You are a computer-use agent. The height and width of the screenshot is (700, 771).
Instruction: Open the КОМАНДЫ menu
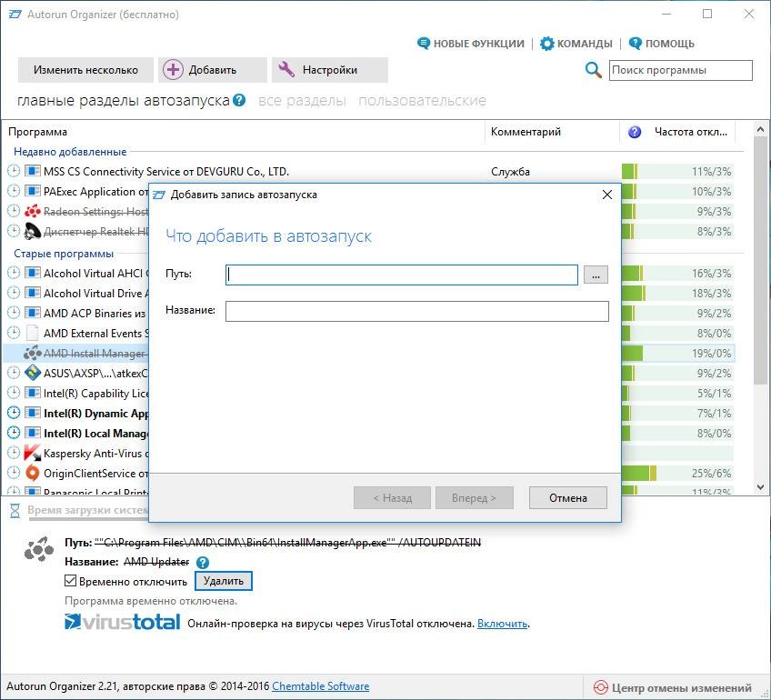576,44
